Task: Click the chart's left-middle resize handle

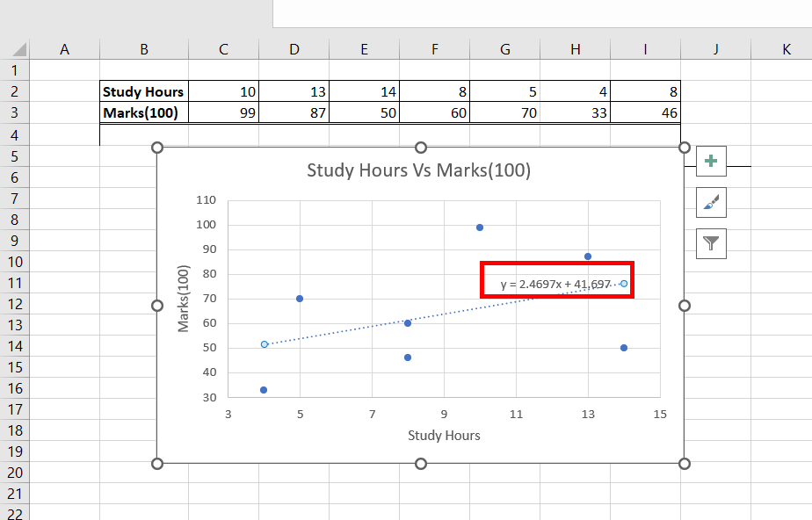Action: pos(157,306)
